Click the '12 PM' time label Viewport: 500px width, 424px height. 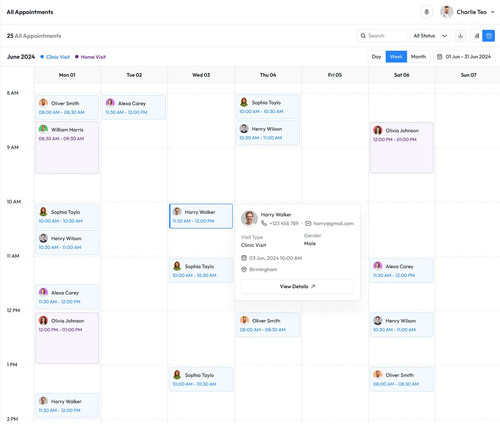pos(13,310)
